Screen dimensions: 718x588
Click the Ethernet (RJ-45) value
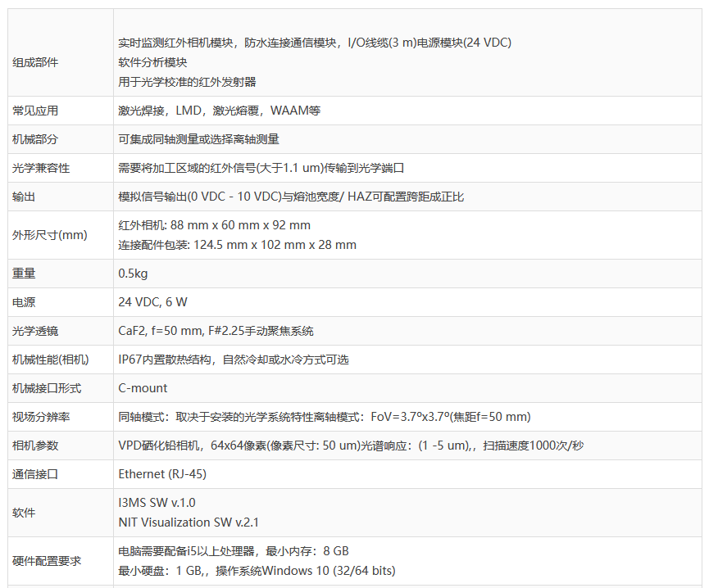pos(162,474)
